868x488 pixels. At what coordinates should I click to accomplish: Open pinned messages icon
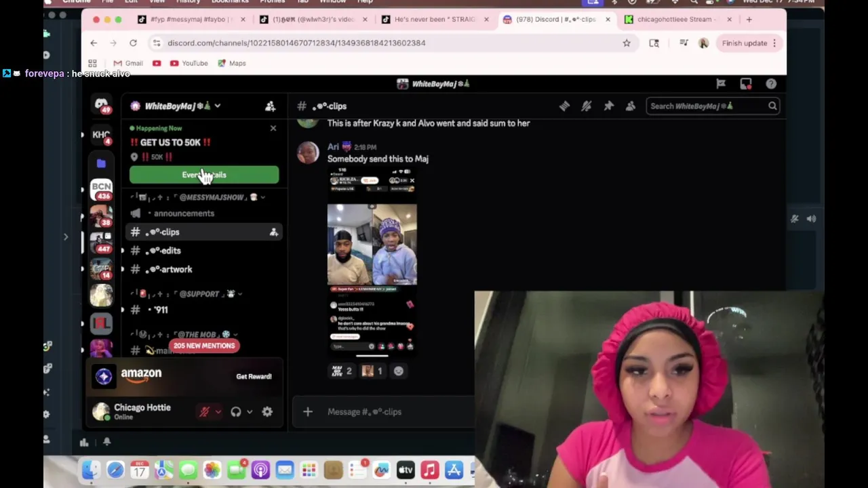[609, 106]
